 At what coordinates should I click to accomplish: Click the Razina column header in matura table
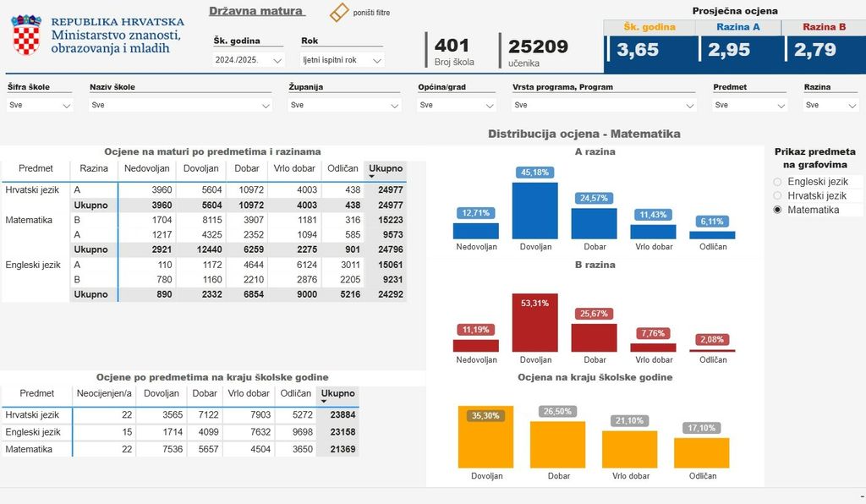click(x=93, y=168)
